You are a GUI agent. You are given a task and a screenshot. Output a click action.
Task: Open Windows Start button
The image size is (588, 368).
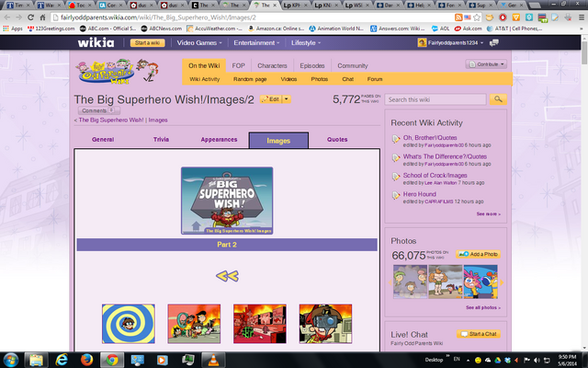tap(10, 360)
